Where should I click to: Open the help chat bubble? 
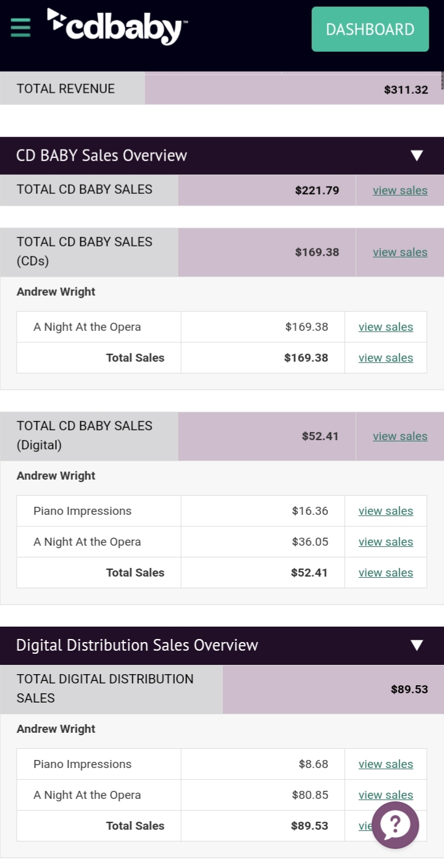395,825
